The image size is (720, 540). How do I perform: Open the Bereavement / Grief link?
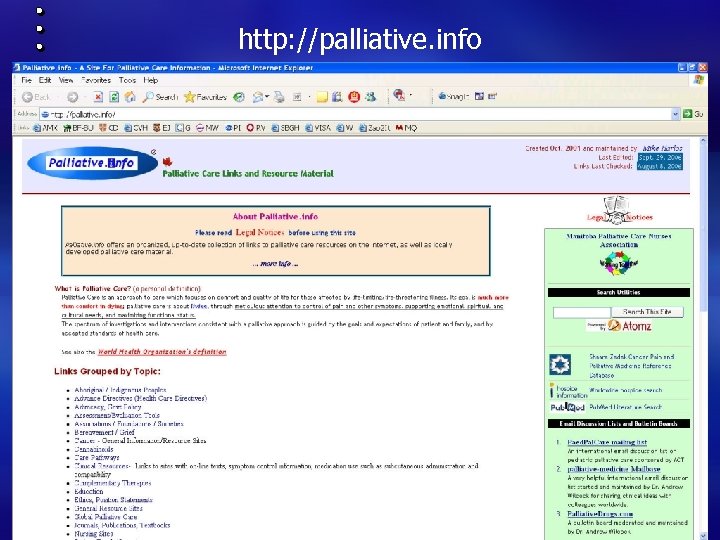point(104,432)
